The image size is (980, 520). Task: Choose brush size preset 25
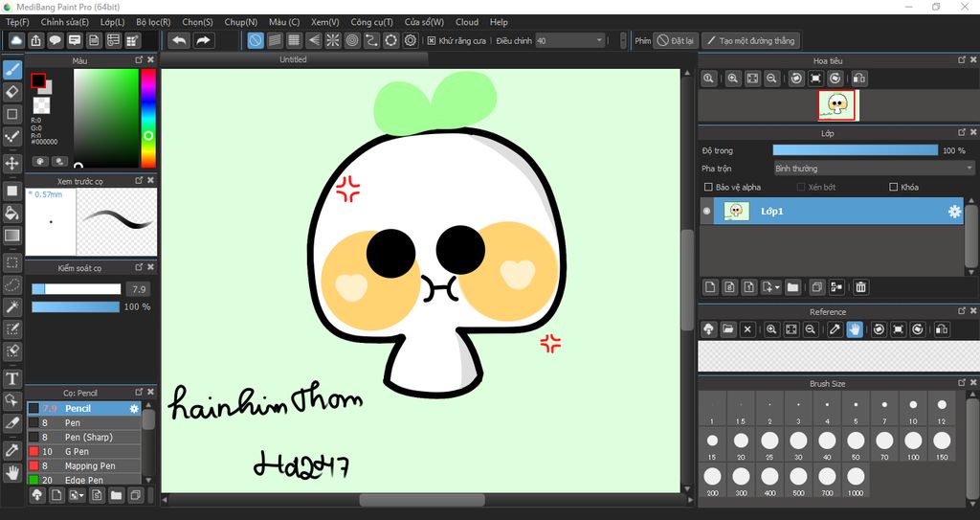769,443
